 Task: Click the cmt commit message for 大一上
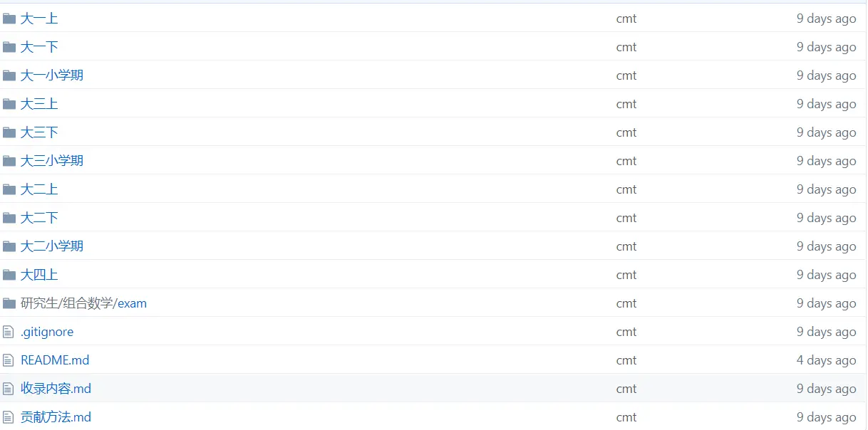[x=626, y=19]
